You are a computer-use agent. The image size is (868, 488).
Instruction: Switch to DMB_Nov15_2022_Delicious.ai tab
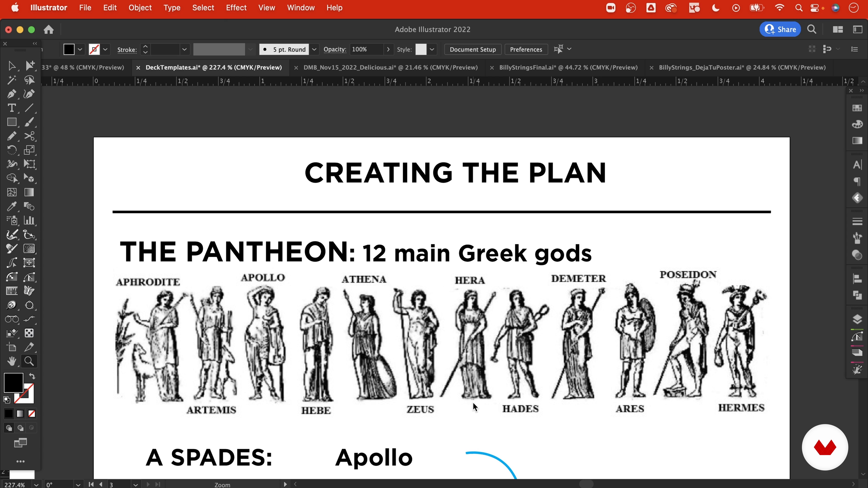tap(390, 67)
